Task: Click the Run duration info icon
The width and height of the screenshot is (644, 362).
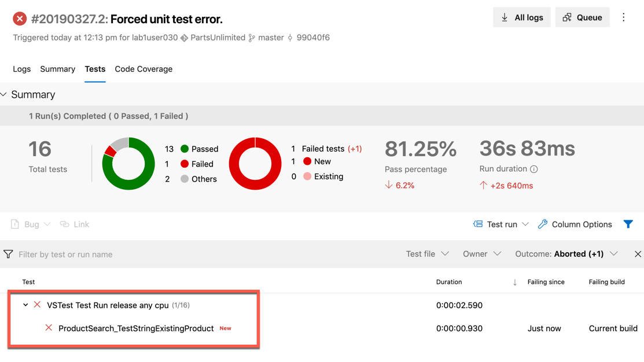Action: point(534,169)
